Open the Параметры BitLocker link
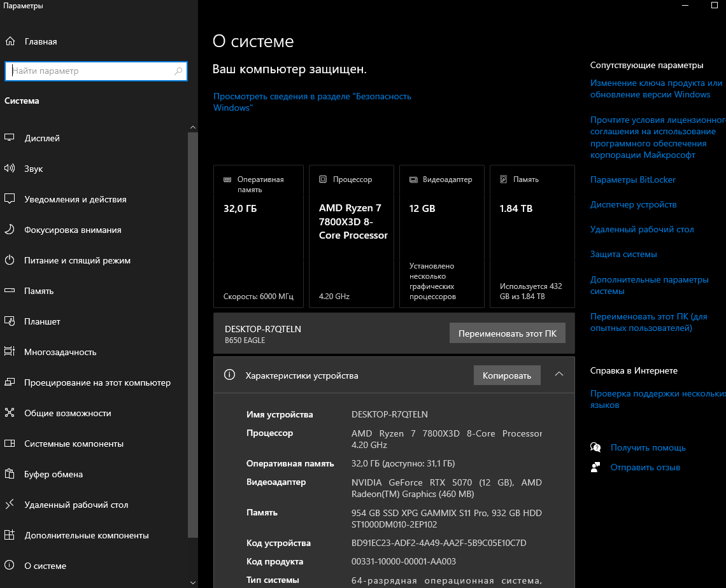Screen dimensions: 726x588 [x=632, y=179]
